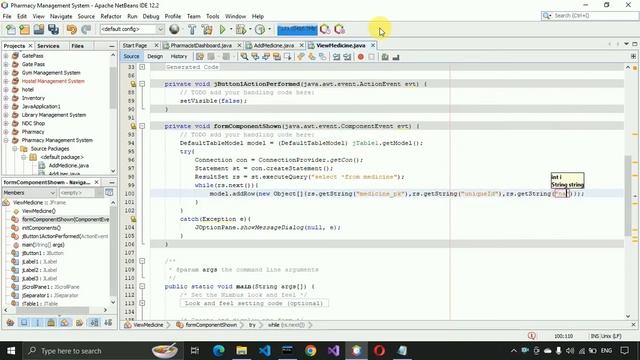
Task: Click the New Project toolbar icon
Action: (x=25, y=29)
